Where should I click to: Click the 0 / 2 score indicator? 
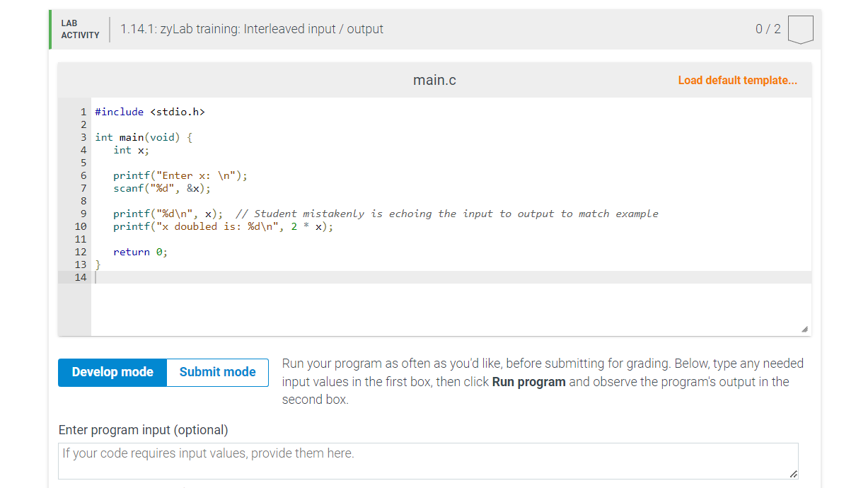tap(768, 29)
